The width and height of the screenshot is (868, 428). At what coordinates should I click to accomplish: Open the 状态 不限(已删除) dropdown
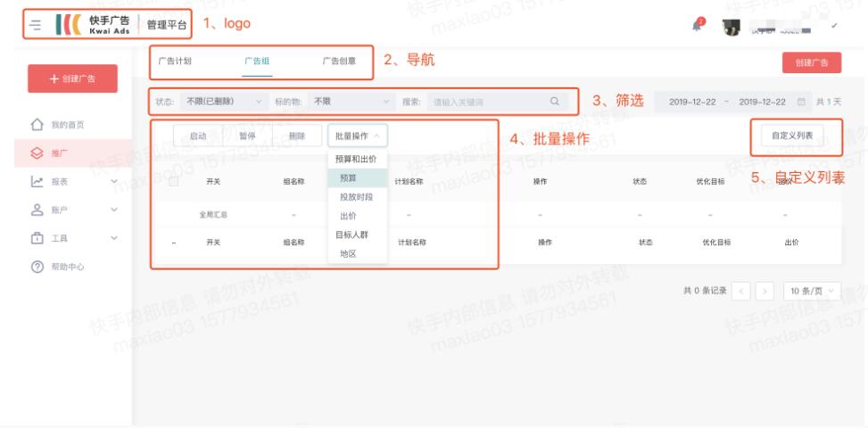(x=223, y=102)
